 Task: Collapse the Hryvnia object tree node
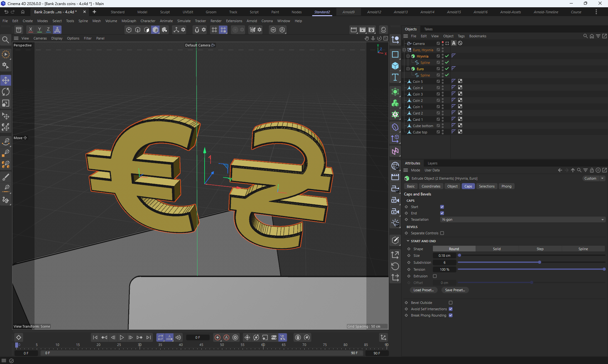click(408, 56)
